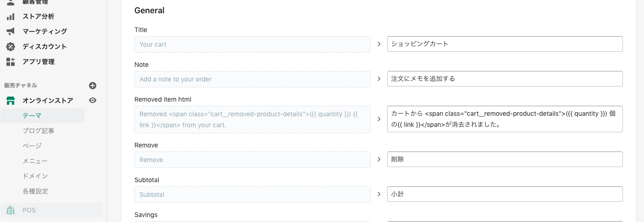This screenshot has height=222, width=644.
Task: Open the ブログ記事 menu item
Action: click(x=39, y=131)
